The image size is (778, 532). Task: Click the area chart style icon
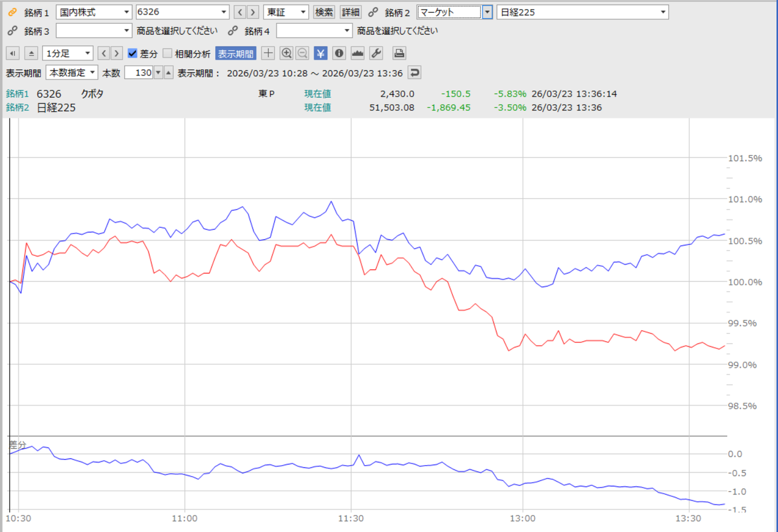tap(357, 54)
